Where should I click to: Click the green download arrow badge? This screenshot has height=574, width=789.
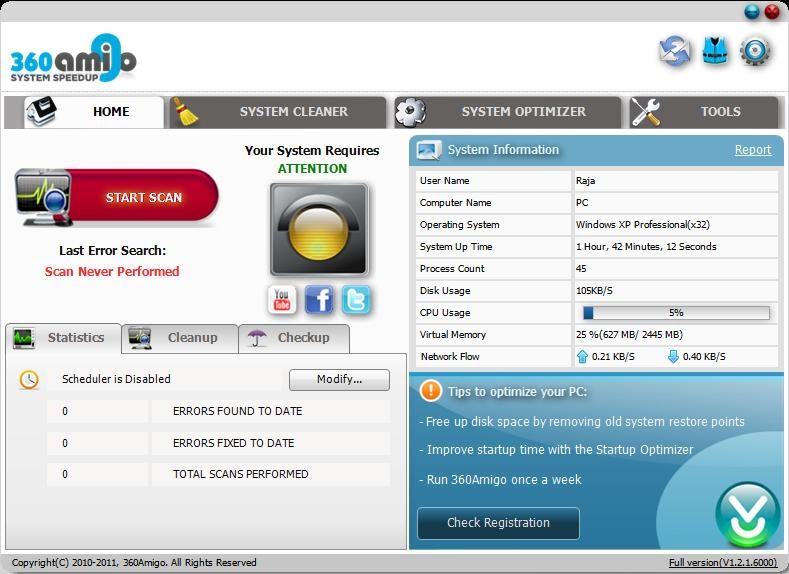click(x=748, y=514)
